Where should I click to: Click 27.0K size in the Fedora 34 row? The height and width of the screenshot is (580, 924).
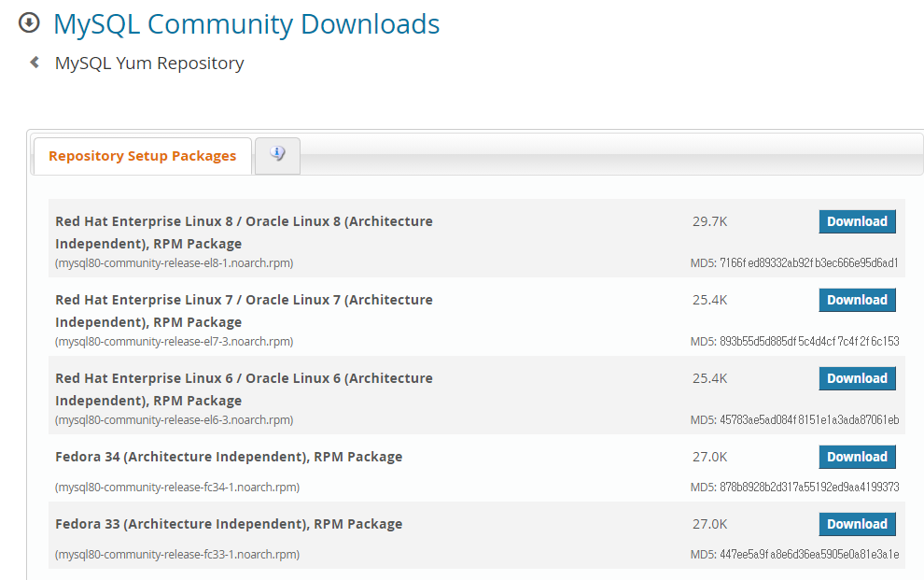click(709, 457)
